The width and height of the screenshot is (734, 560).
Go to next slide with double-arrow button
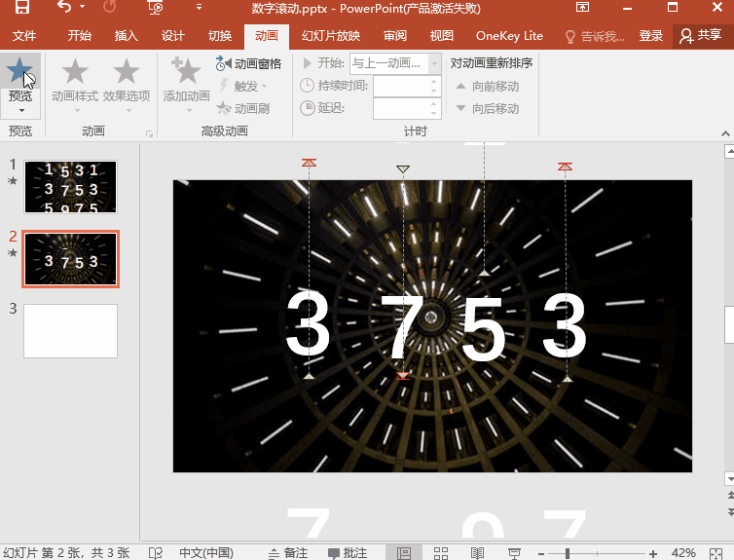(730, 511)
